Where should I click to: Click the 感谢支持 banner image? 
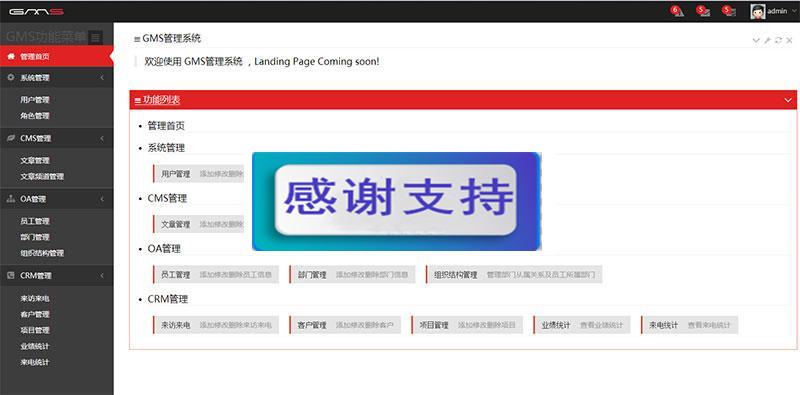point(396,201)
